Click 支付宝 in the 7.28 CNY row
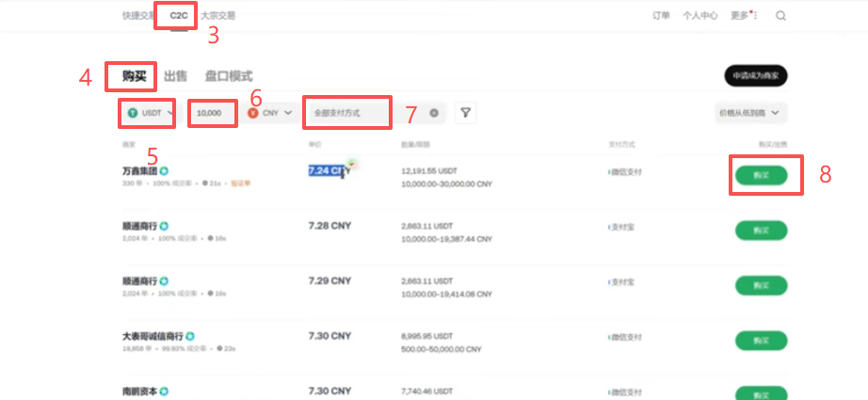The width and height of the screenshot is (868, 400). pyautogui.click(x=621, y=227)
